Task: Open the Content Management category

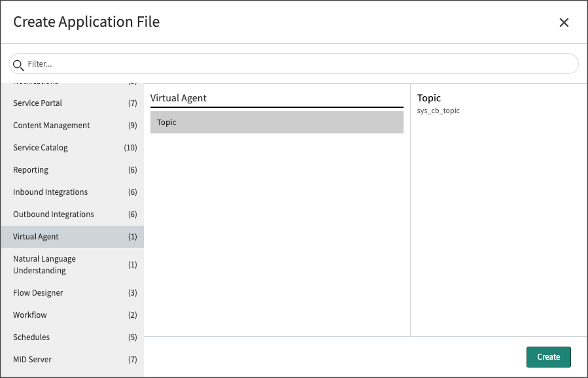Action: point(72,126)
